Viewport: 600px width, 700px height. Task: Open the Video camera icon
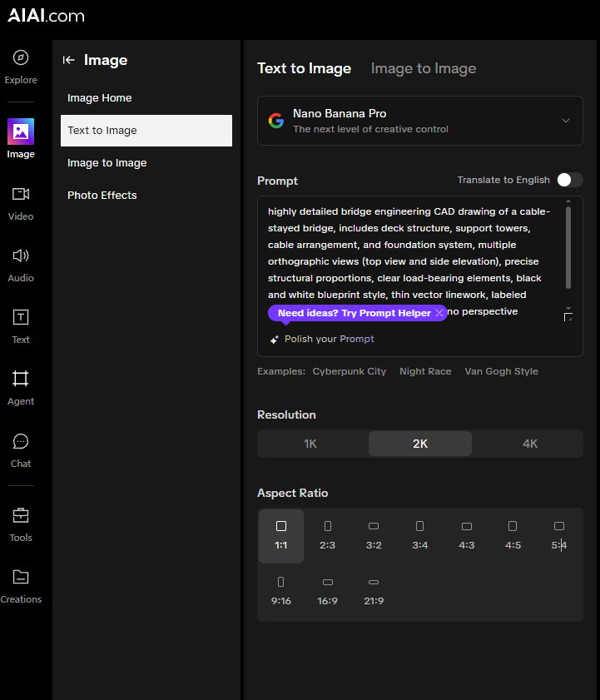[21, 194]
